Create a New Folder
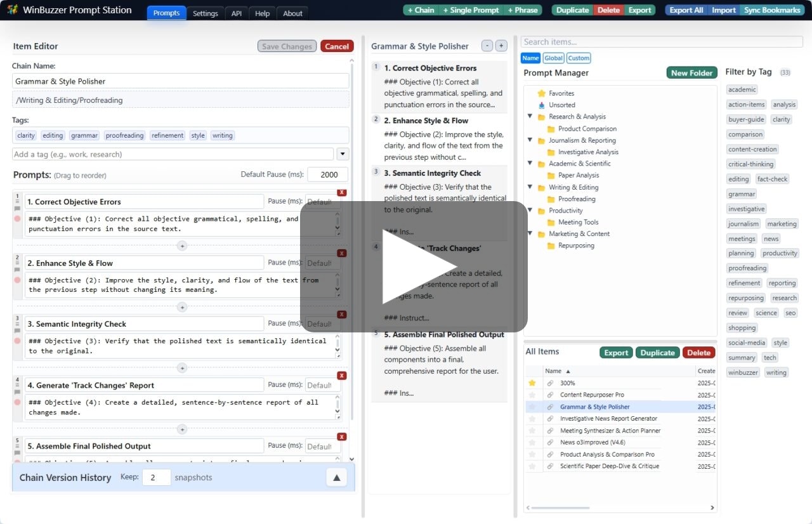Screen dimensions: 812x524 click(691, 73)
